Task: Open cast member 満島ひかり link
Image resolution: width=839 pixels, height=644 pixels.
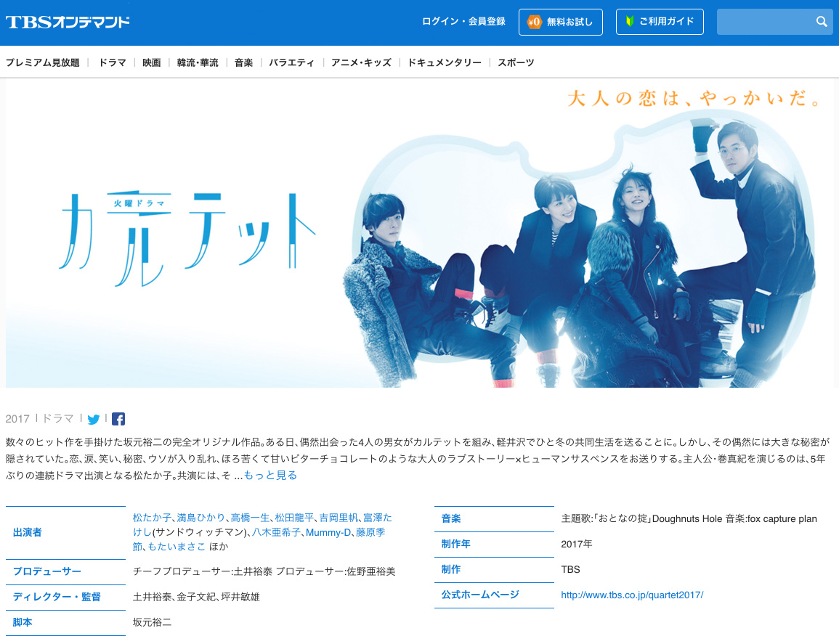Action: coord(200,518)
